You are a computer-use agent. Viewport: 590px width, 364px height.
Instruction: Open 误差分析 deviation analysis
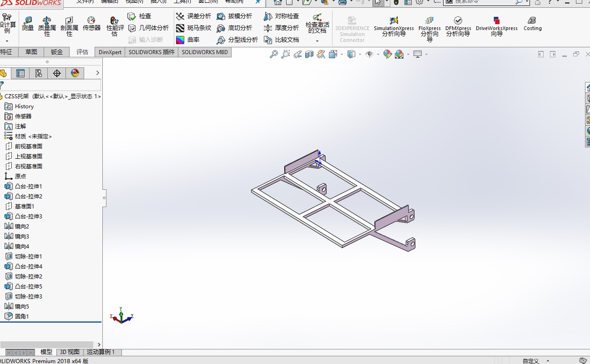[x=193, y=16]
